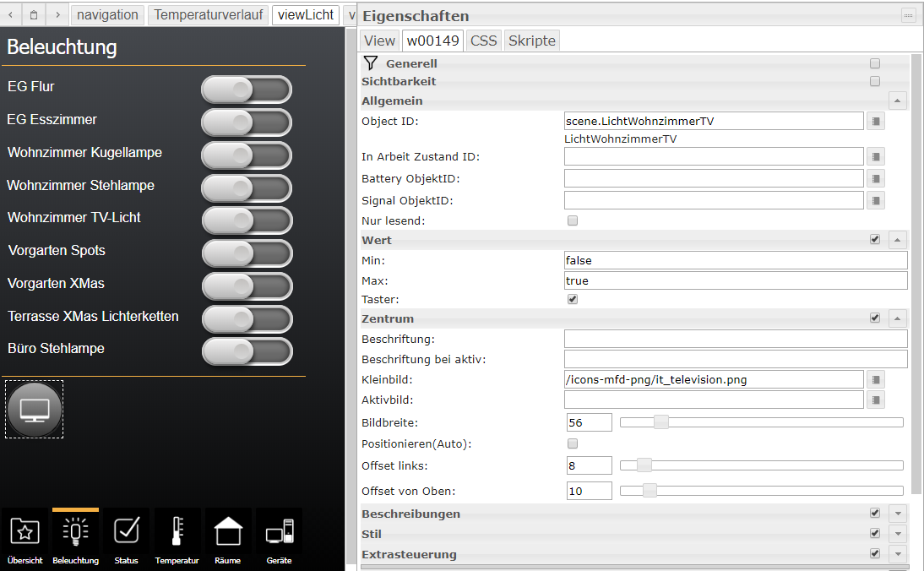Select the Temperatur thermometer icon

(x=177, y=531)
